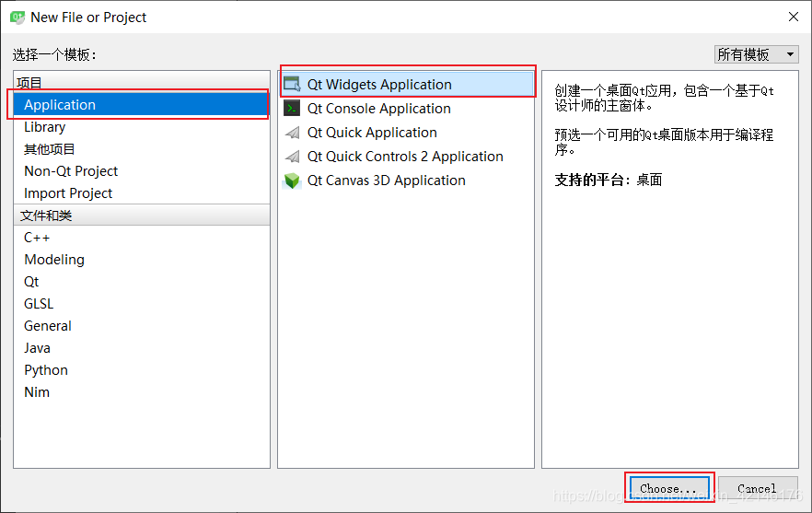Click the Qt Creator logo in title bar
The image size is (812, 513).
pos(17,17)
